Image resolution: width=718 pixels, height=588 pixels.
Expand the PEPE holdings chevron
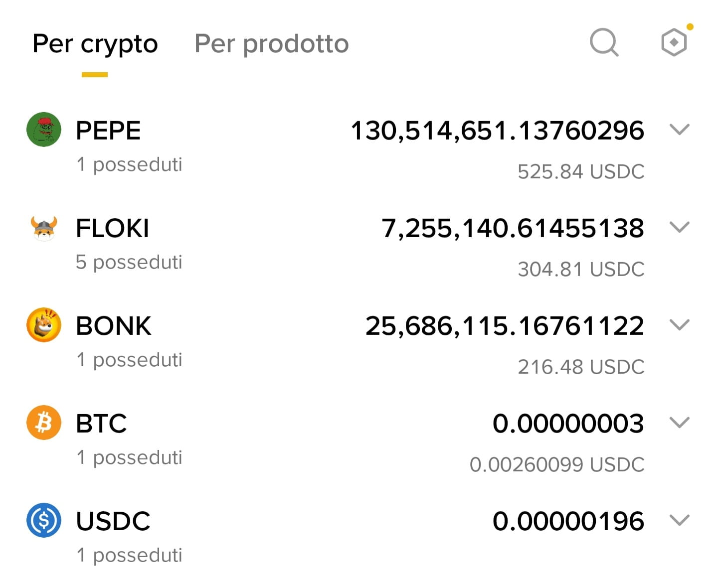pos(679,130)
